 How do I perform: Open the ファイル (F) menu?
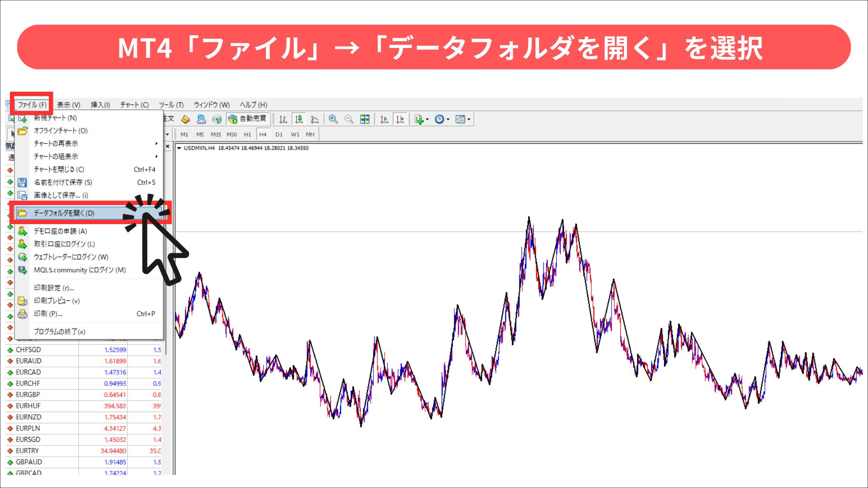[32, 105]
